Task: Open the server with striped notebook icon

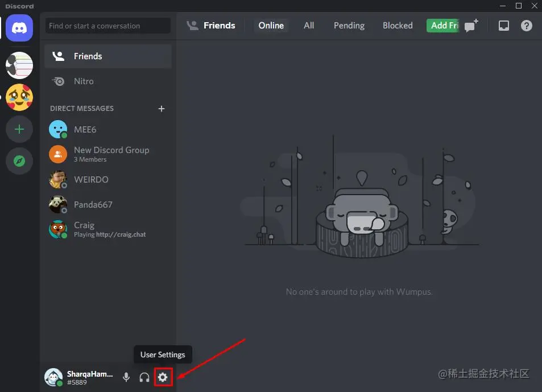Action: tap(19, 65)
